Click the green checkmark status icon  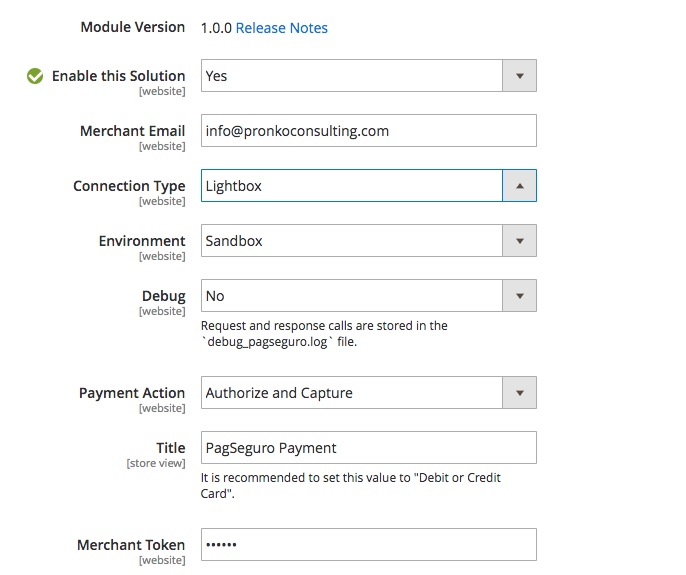click(x=35, y=76)
